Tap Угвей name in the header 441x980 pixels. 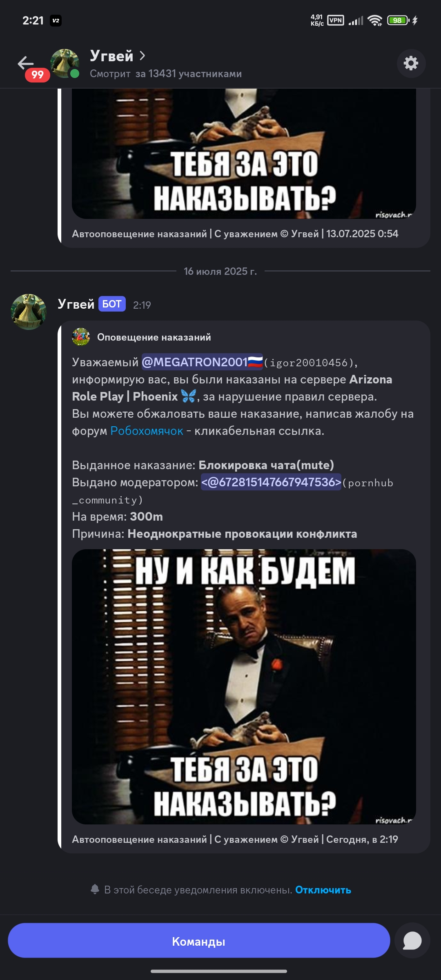pyautogui.click(x=111, y=56)
